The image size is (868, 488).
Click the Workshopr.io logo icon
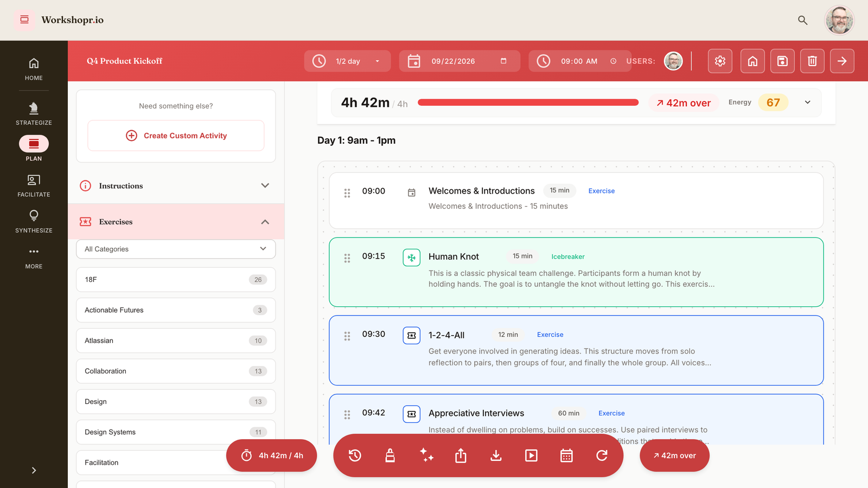(24, 20)
